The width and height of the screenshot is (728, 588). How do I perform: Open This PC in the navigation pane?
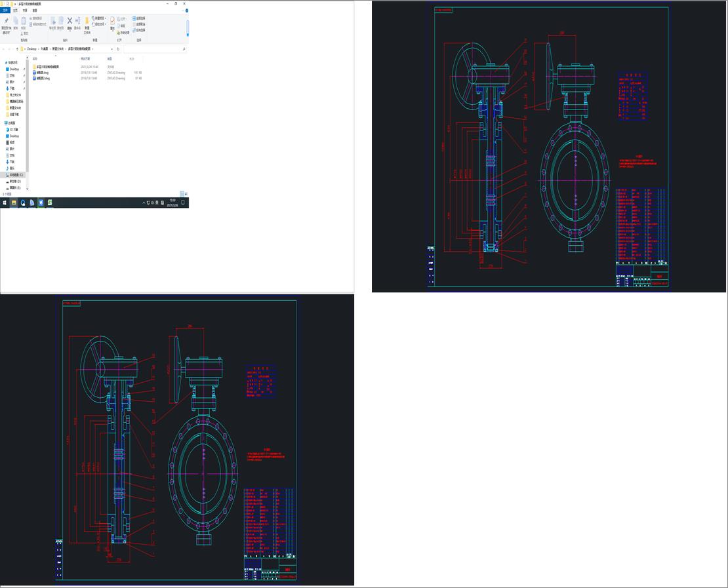click(10, 123)
